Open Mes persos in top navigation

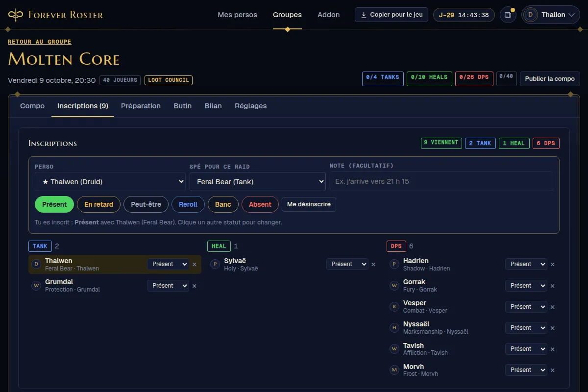pos(238,15)
